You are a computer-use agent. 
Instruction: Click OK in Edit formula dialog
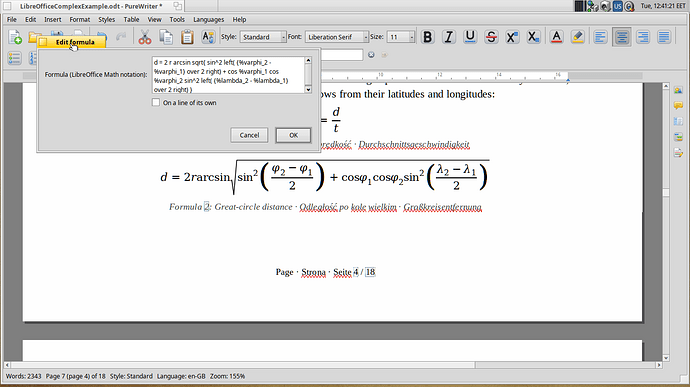[294, 135]
